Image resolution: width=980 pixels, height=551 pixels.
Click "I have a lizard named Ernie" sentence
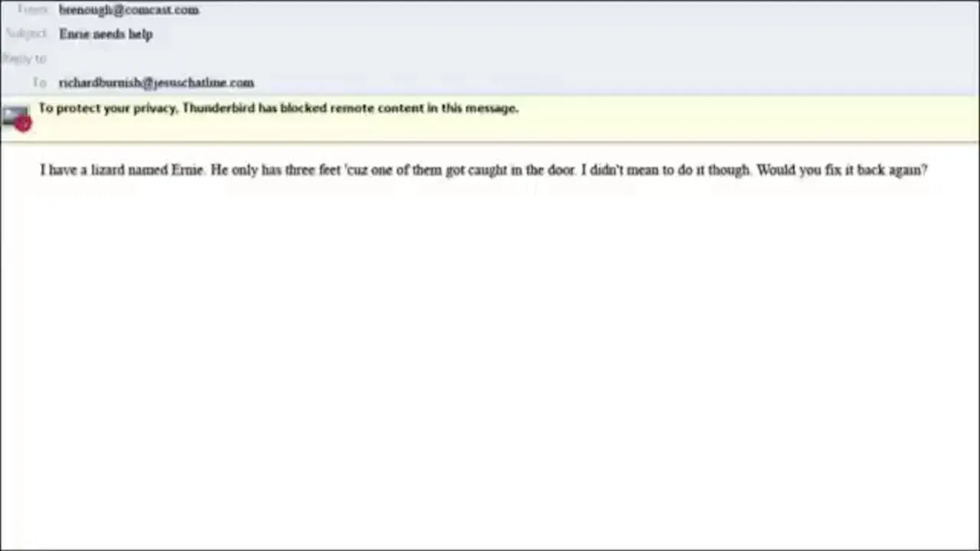click(x=122, y=170)
